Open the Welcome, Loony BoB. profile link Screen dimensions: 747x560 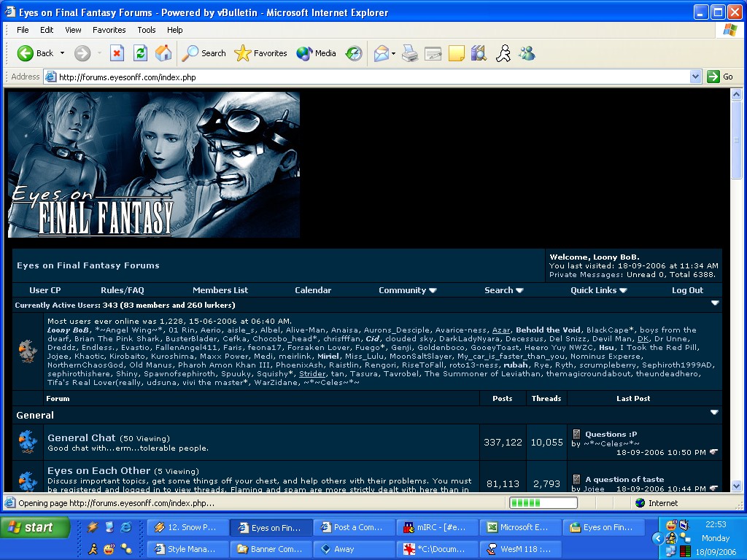(x=594, y=257)
